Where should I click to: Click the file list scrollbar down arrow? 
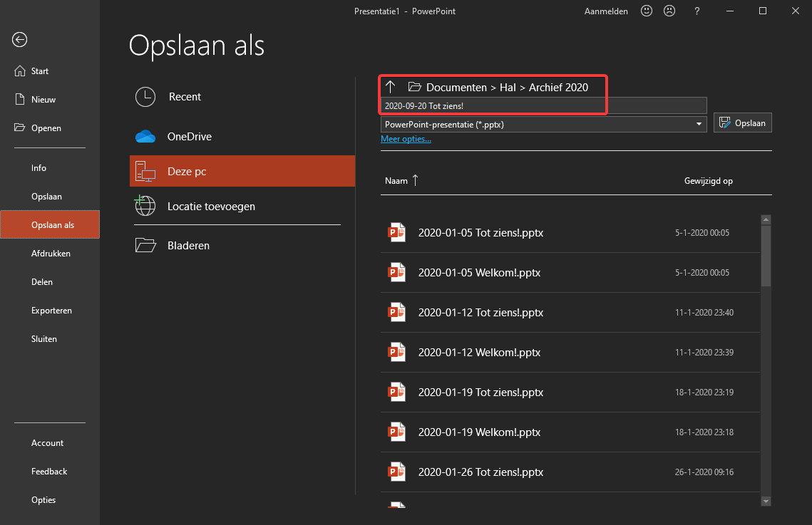pos(766,501)
